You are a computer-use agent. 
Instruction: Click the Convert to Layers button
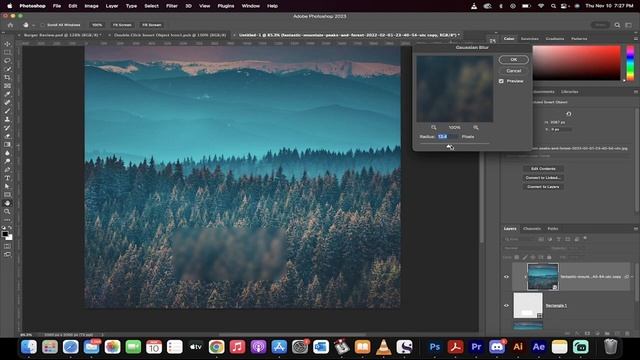click(543, 187)
